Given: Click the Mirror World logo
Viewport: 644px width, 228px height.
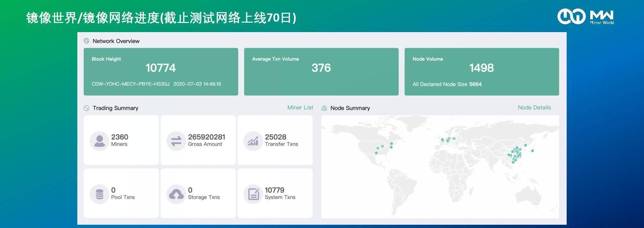Looking at the screenshot, I should [x=585, y=16].
